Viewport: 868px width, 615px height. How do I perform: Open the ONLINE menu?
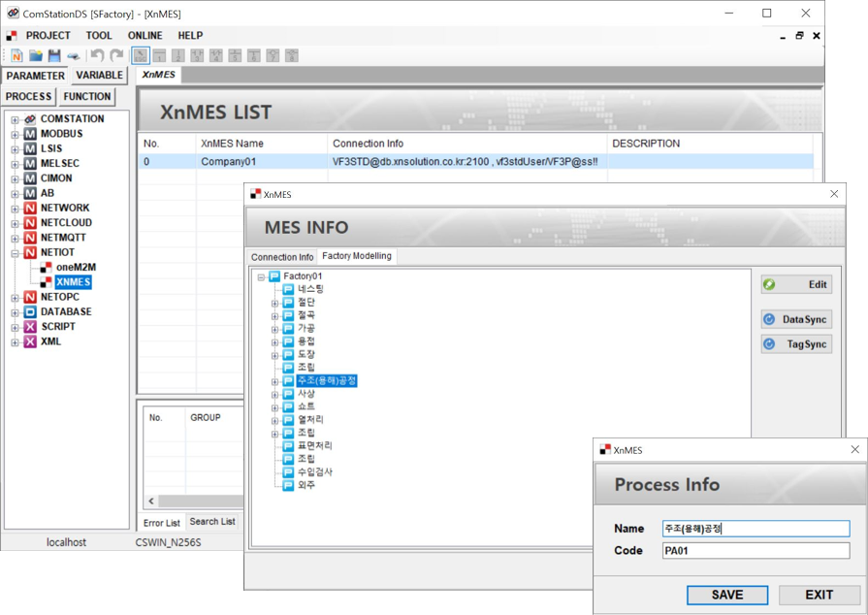145,36
